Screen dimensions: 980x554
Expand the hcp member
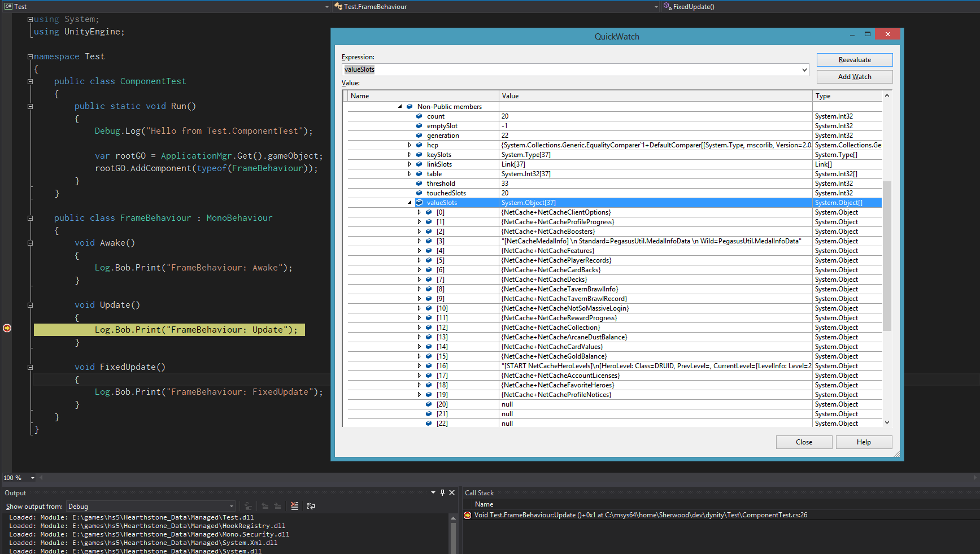(x=410, y=145)
